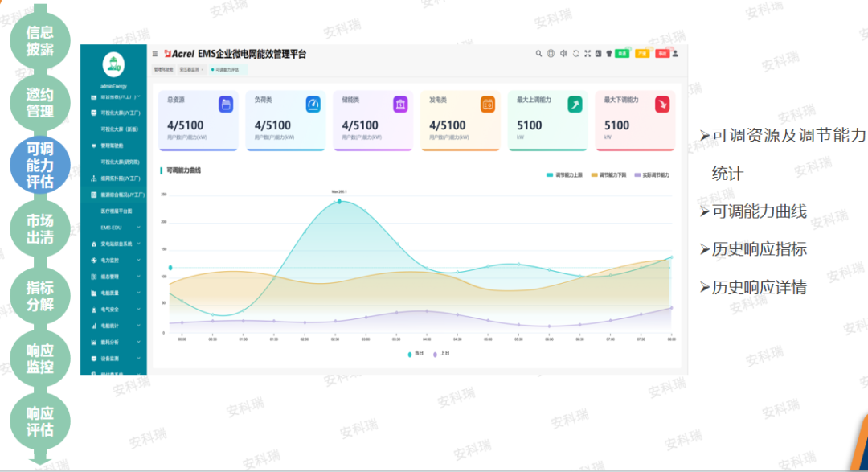Click the font translate A icon
868x472 pixels.
pyautogui.click(x=599, y=54)
